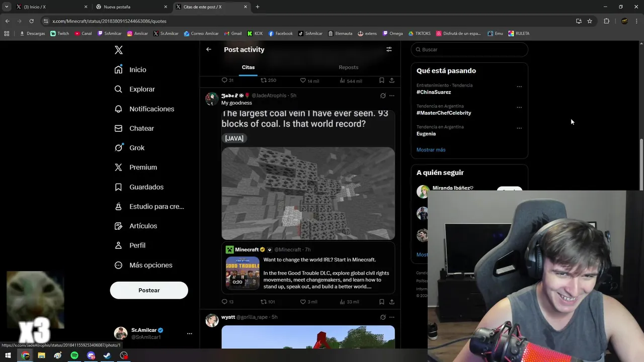Screen dimensions: 644x362
Task: Open Spotify from the taskbar
Action: tap(74, 355)
